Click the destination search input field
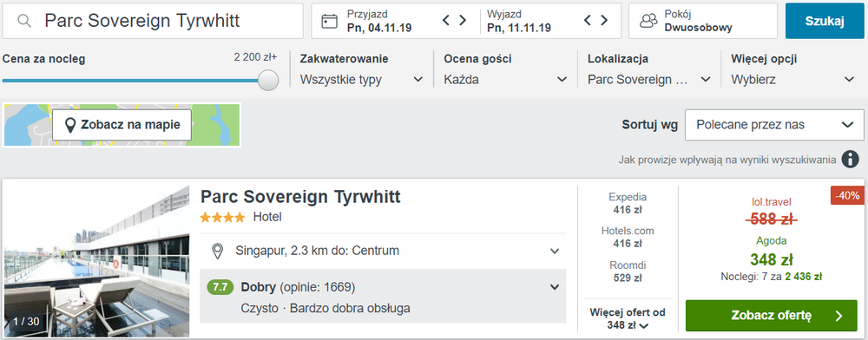 point(153,21)
